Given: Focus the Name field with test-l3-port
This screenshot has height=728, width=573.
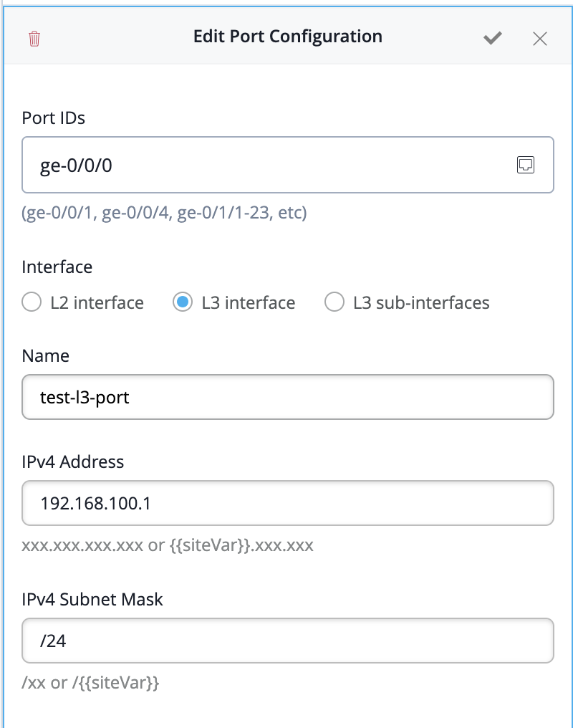Looking at the screenshot, I should [x=286, y=397].
